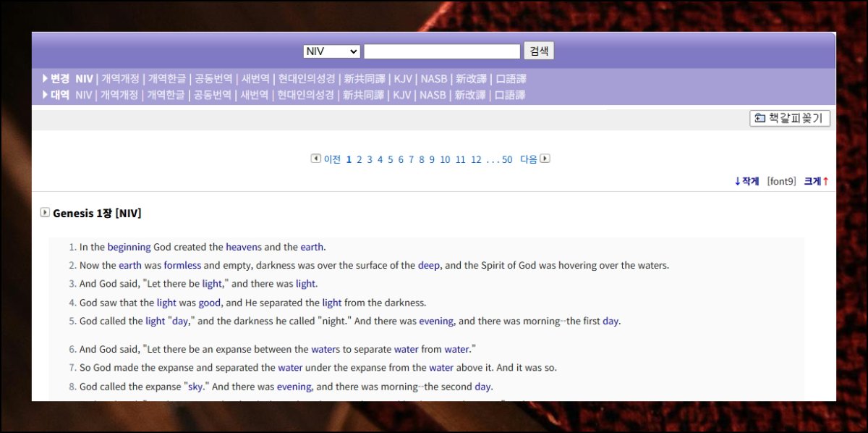The image size is (868, 433).
Task: Click the 'sky' word link in verse 8
Action: (x=195, y=387)
